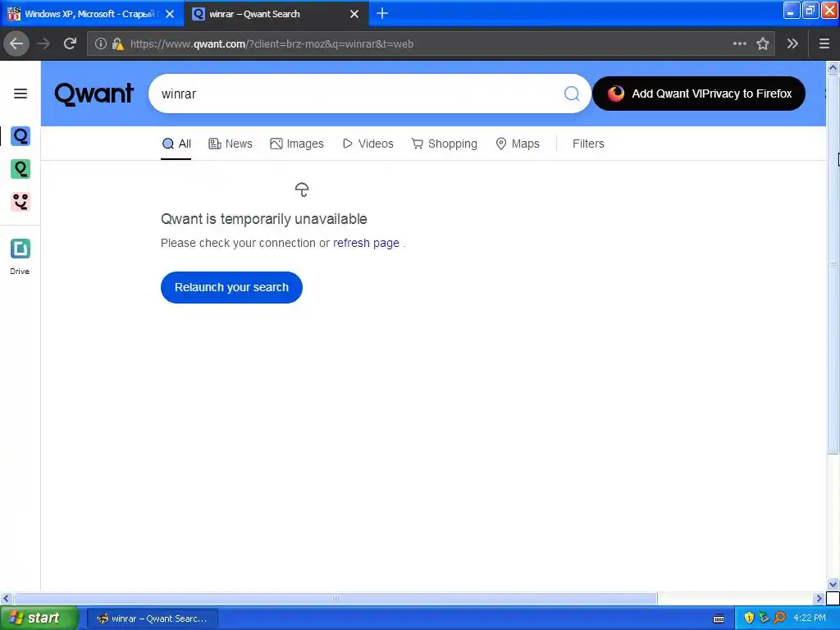Open the Maps tab
The image size is (840, 630).
(x=518, y=144)
